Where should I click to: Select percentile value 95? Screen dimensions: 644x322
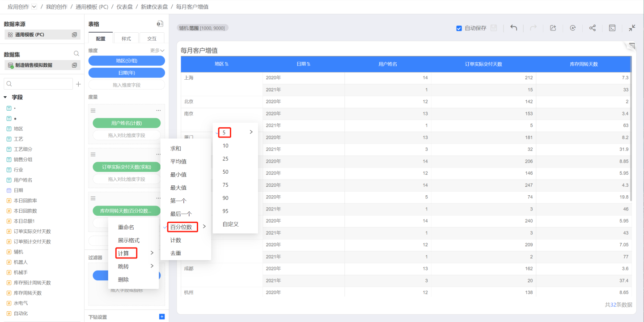pyautogui.click(x=225, y=211)
